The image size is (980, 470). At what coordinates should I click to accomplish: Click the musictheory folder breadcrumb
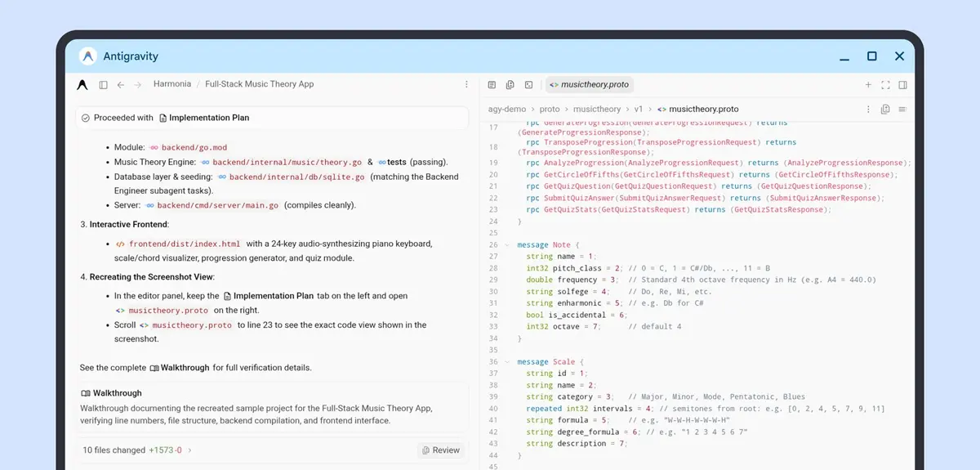point(597,109)
